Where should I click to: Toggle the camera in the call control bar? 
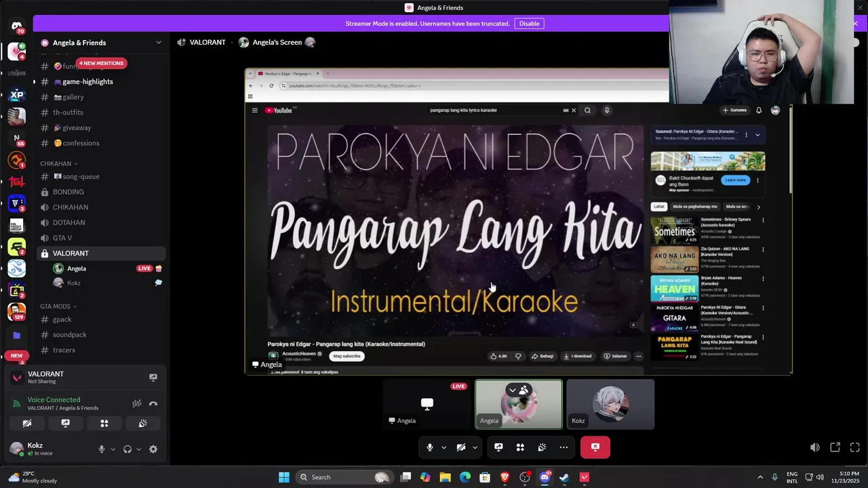click(x=461, y=447)
